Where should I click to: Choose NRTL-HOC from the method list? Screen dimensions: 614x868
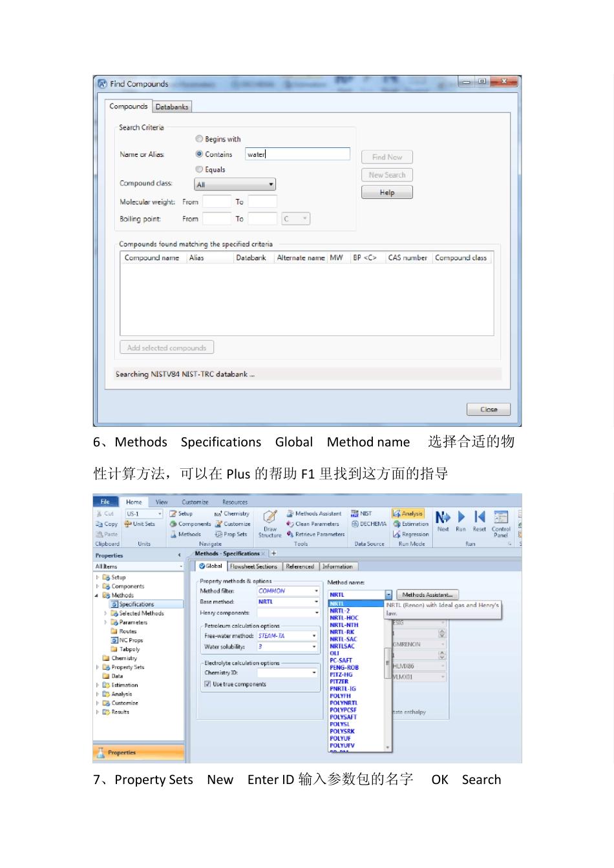(344, 618)
